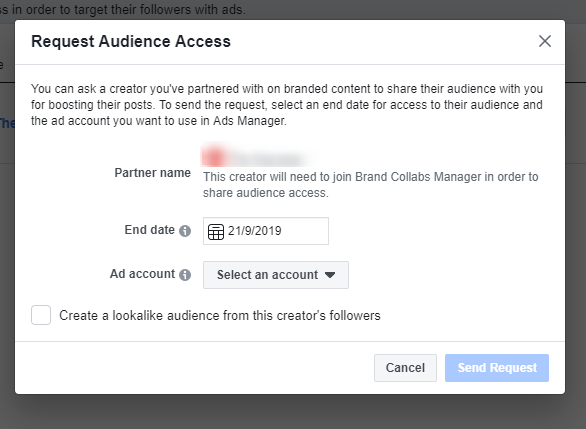
Task: Click the caret arrow on Select an account
Action: [x=330, y=275]
